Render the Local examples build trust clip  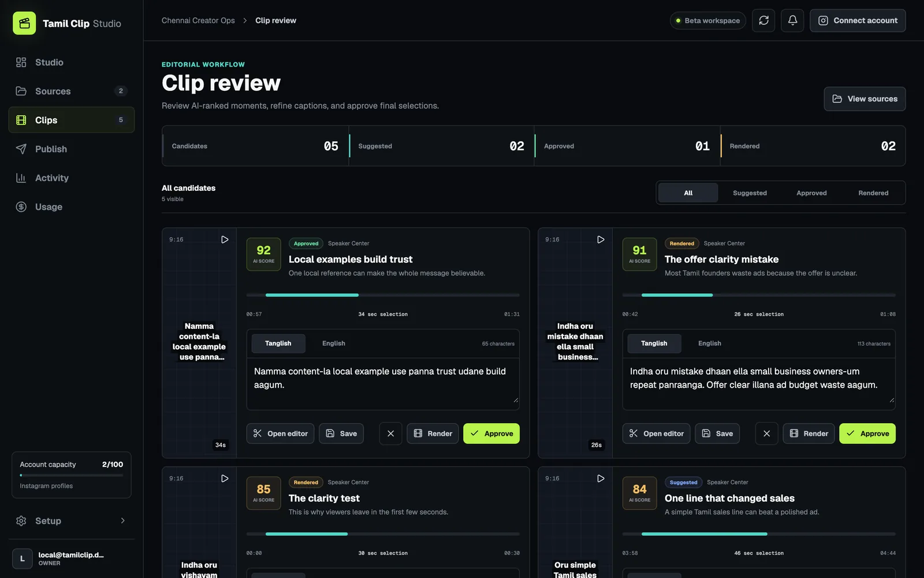tap(433, 433)
